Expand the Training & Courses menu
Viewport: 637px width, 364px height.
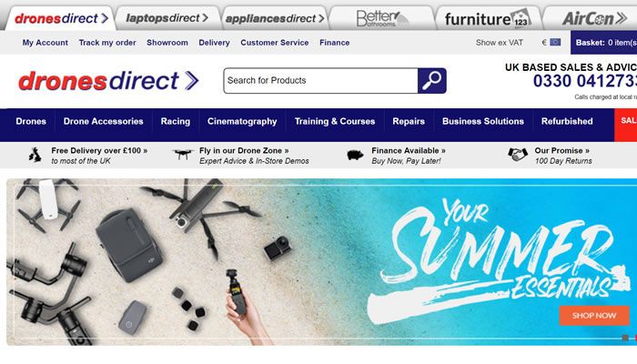point(335,121)
